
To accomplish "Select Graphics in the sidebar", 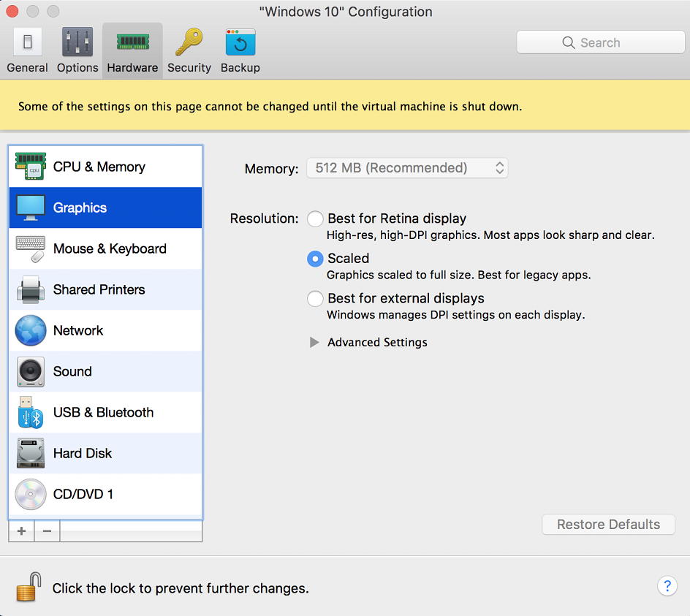I will (x=105, y=208).
